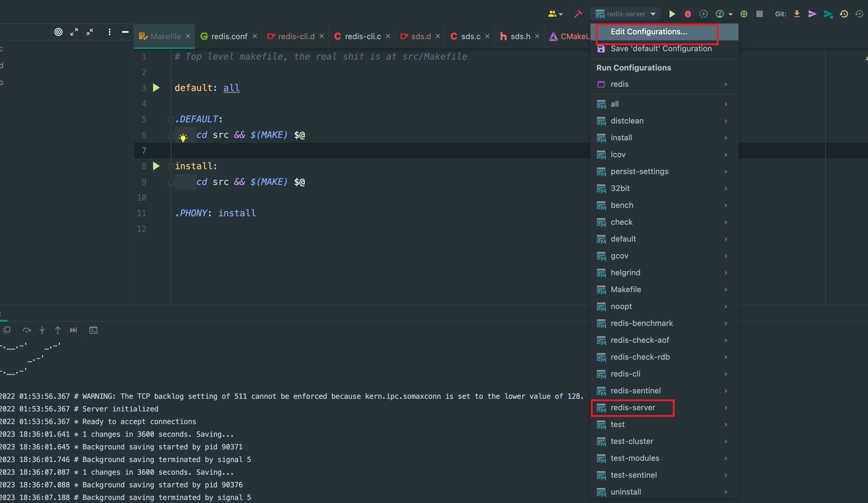
Task: Expand the redis-cli configuration submenu arrow
Action: click(x=726, y=374)
